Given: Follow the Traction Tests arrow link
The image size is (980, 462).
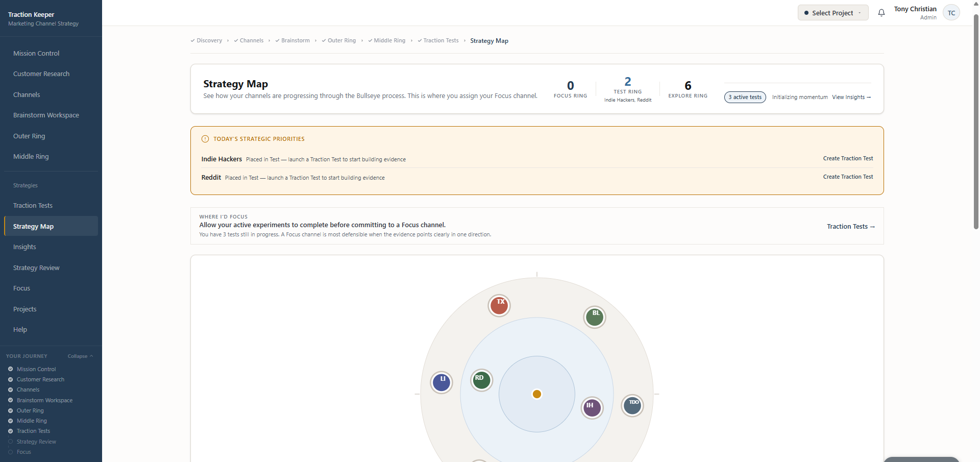Looking at the screenshot, I should click(851, 227).
